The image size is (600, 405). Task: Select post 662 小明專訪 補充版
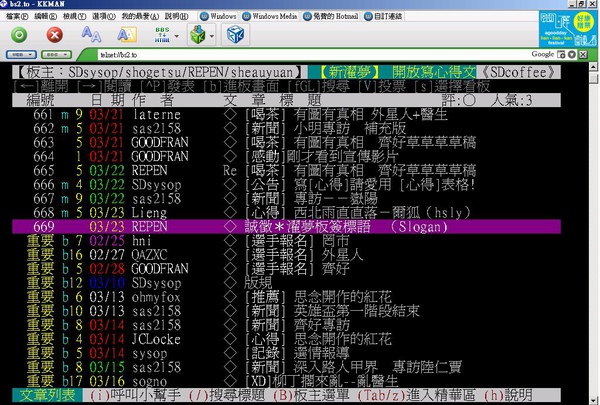(x=287, y=128)
